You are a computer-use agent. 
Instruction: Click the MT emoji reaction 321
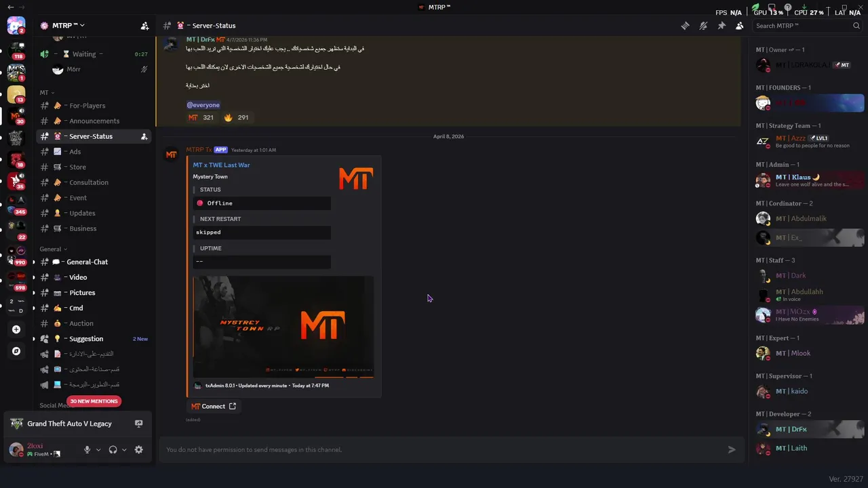[201, 117]
